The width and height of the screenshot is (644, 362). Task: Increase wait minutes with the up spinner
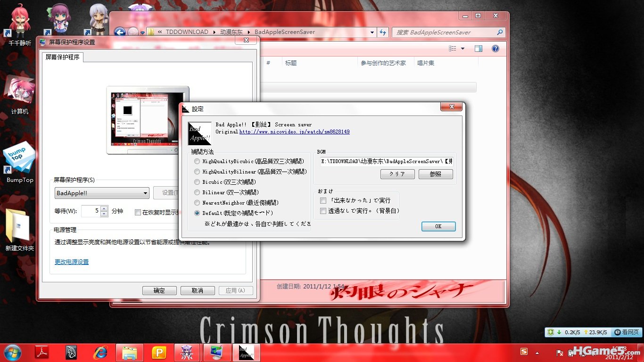coord(104,208)
